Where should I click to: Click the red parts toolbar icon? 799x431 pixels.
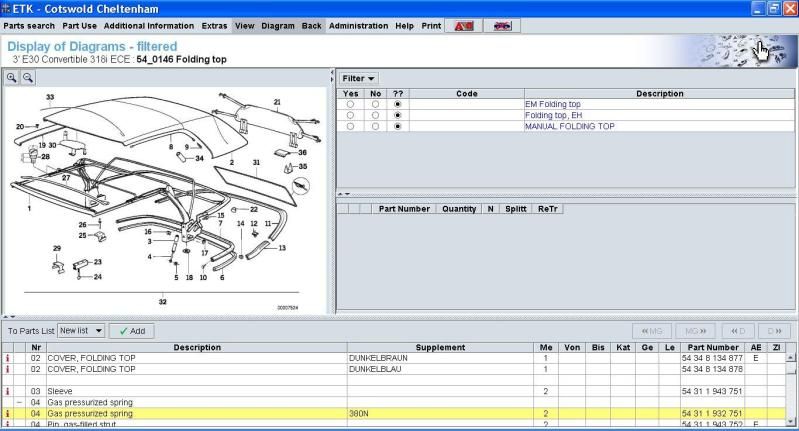[x=464, y=25]
